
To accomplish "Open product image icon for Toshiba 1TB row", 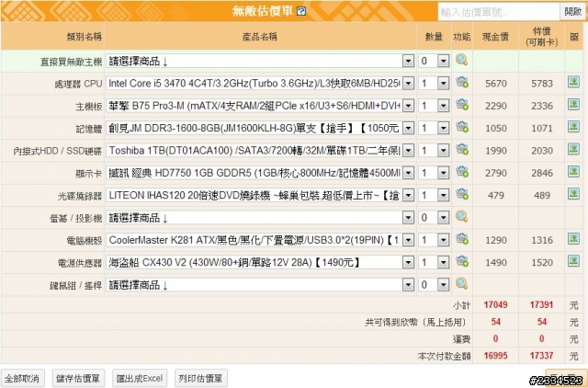I will (573, 149).
